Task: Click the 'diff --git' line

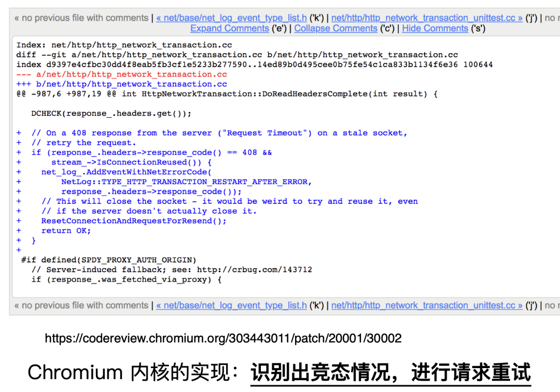Action: [x=237, y=54]
